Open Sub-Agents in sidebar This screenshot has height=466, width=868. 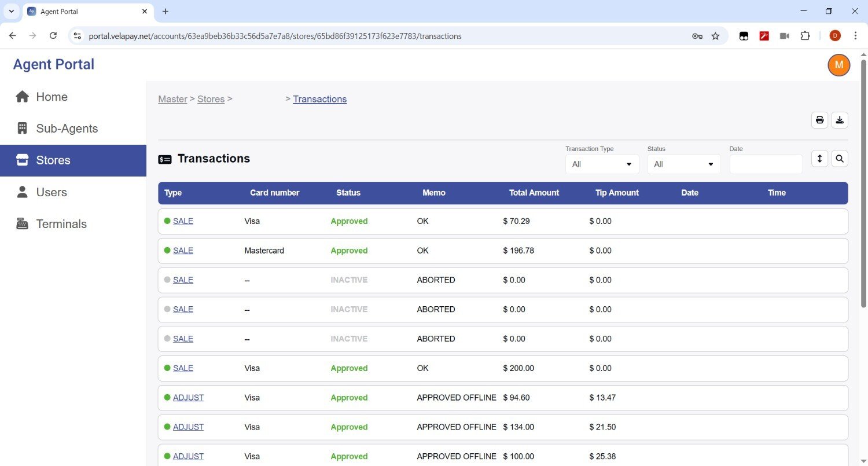(x=67, y=129)
